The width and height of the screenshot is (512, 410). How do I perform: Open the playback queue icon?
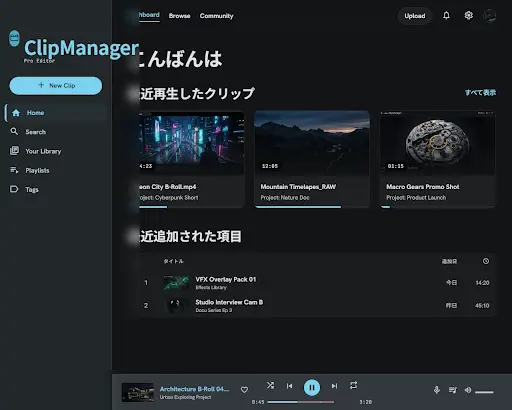tap(452, 390)
